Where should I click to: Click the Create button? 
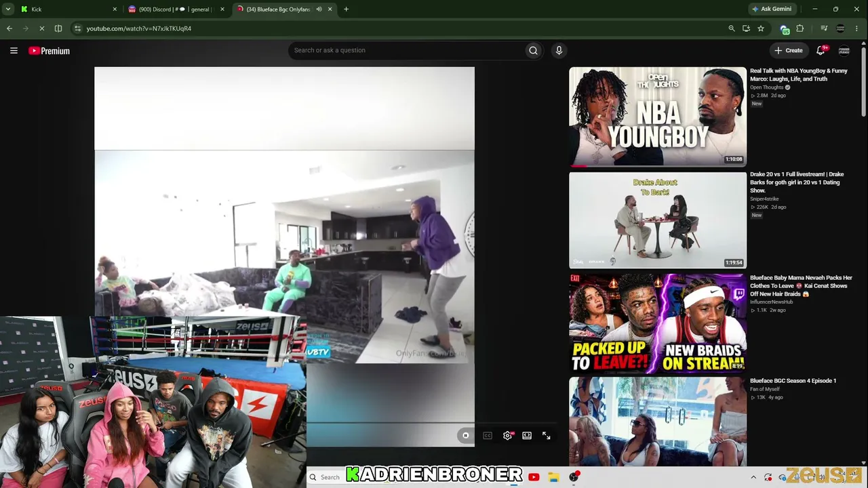(789, 50)
